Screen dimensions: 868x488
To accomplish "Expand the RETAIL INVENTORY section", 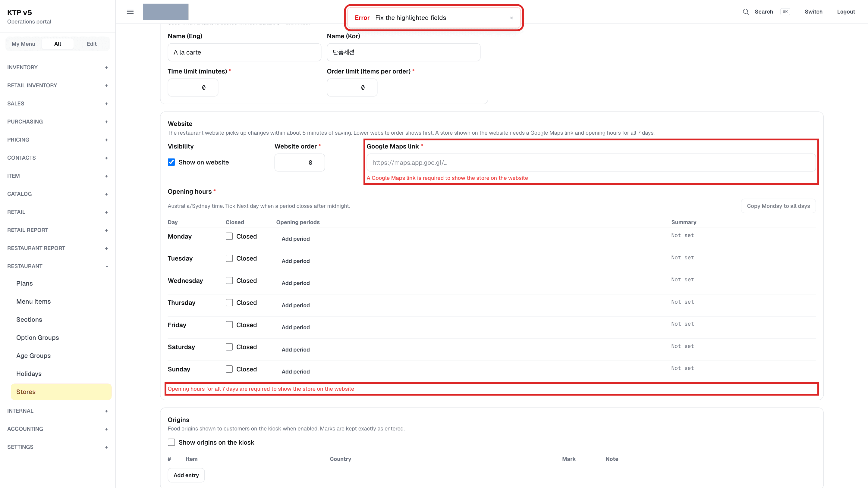I will [x=58, y=86].
